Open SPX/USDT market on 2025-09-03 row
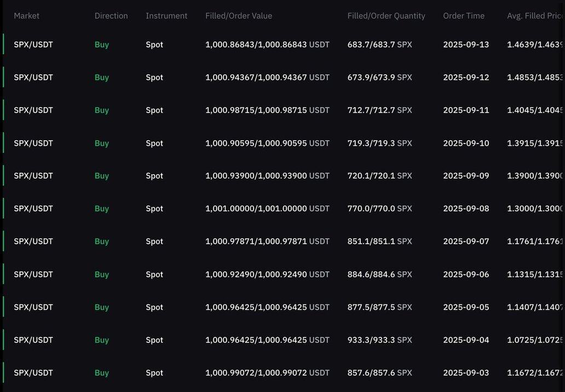Image resolution: width=565 pixels, height=392 pixels. (33, 373)
